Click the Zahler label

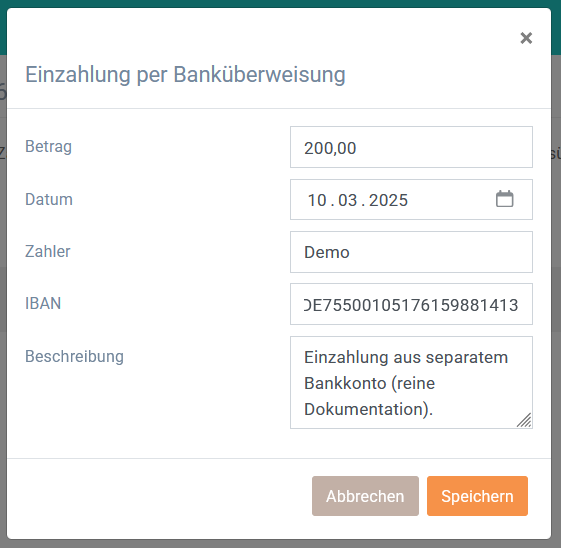(48, 251)
